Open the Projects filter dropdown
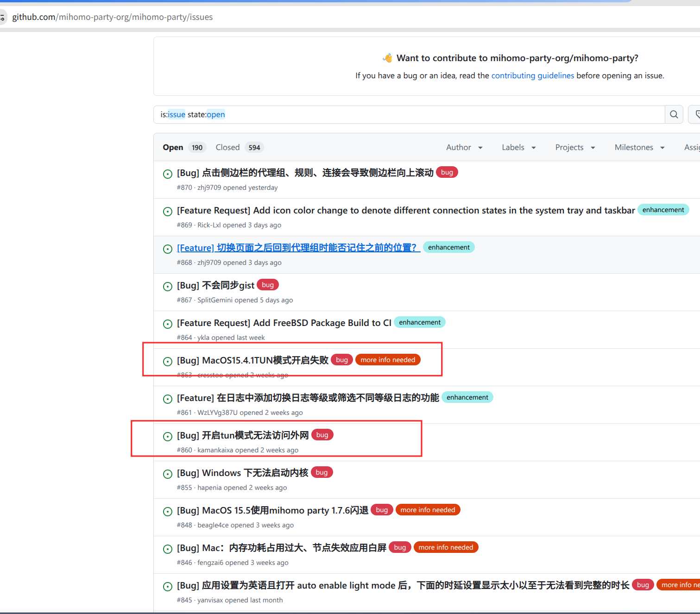 point(575,147)
